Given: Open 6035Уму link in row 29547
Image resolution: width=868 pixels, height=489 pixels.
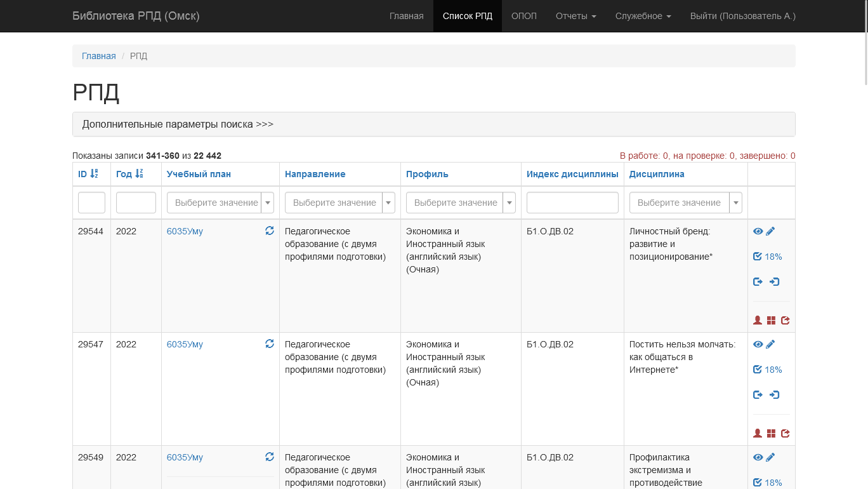Looking at the screenshot, I should pyautogui.click(x=185, y=344).
